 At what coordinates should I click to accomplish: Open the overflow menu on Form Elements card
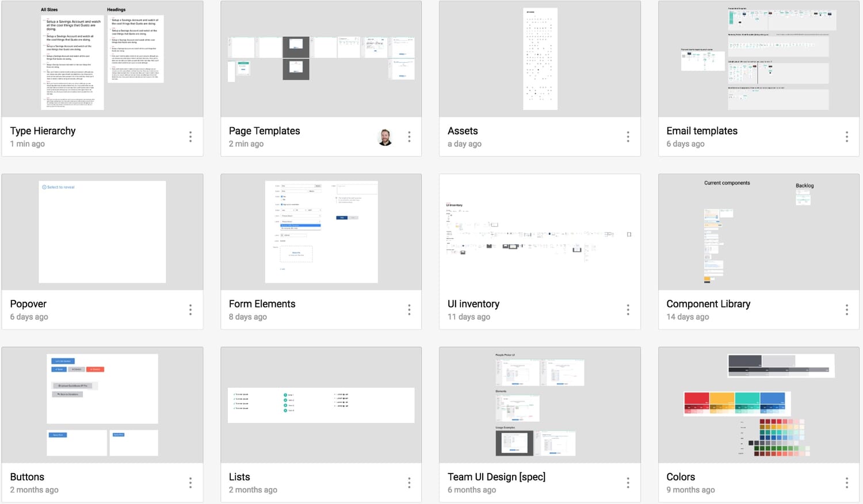click(409, 310)
